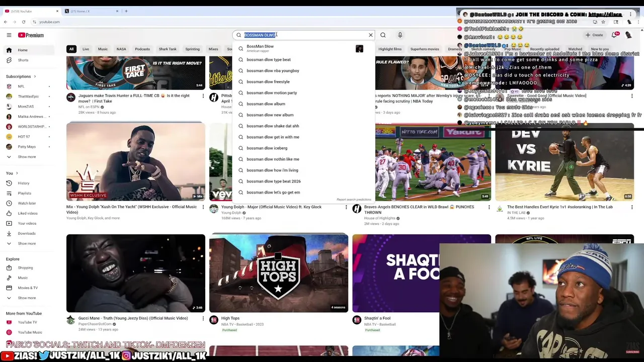Open the Young Dolph Kush On The Yacht thumbnail
This screenshot has width=644, height=362.
(136, 161)
